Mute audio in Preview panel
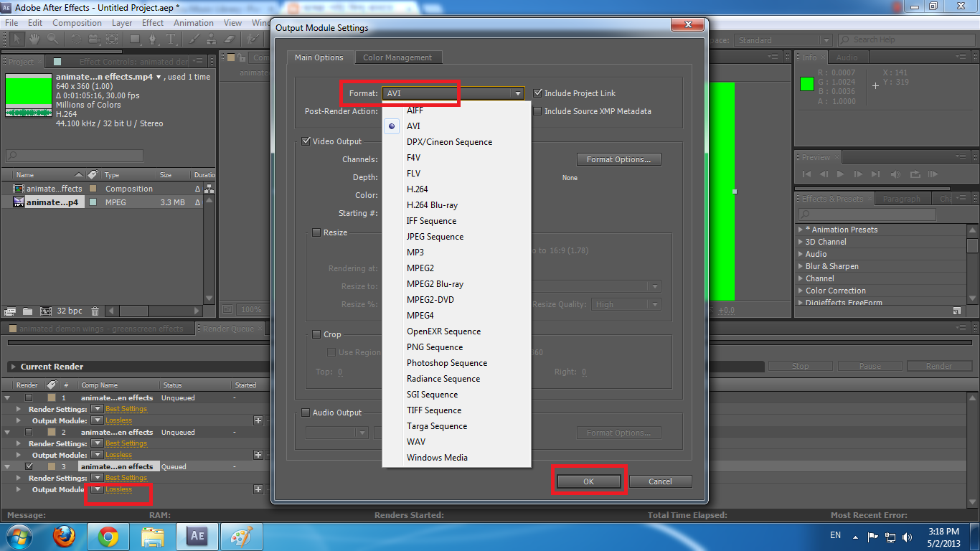Screen dimensions: 980x551 [x=895, y=174]
